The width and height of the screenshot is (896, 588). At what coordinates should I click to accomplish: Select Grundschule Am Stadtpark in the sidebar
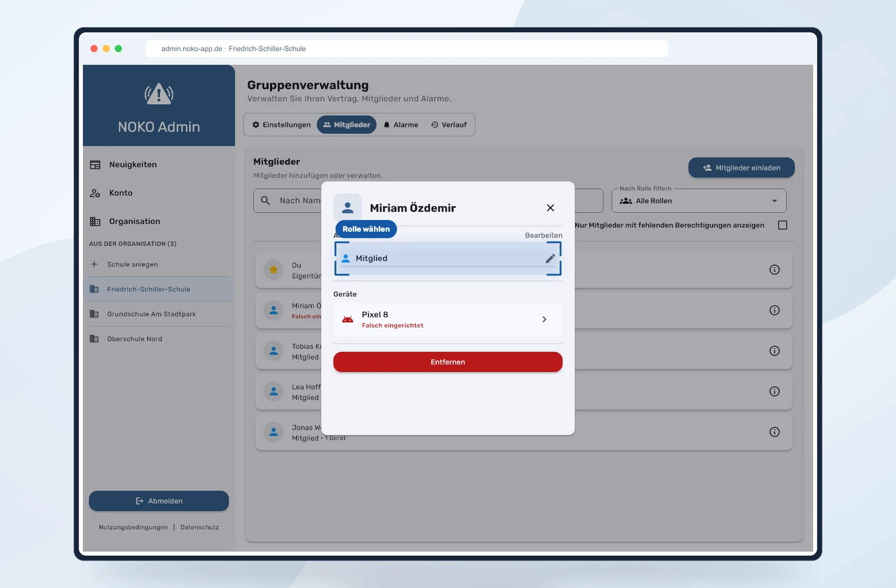[x=159, y=314]
